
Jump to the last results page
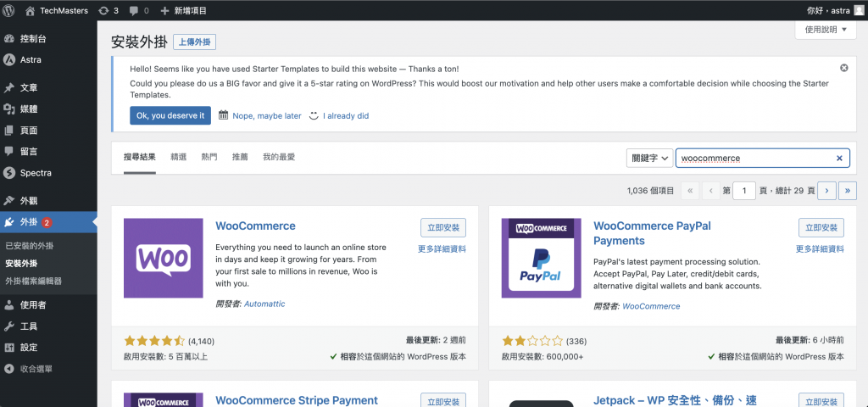pyautogui.click(x=848, y=191)
